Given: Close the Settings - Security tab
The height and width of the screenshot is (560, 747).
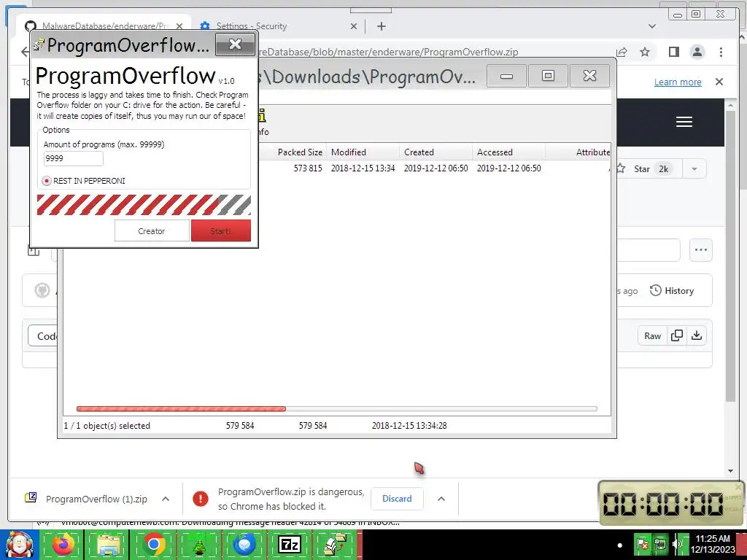Looking at the screenshot, I should (x=354, y=26).
